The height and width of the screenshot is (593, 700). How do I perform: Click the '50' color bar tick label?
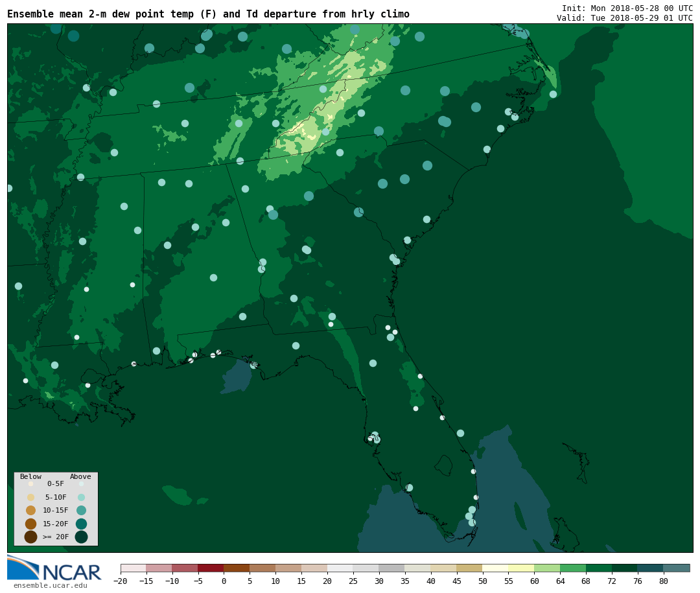tap(483, 581)
